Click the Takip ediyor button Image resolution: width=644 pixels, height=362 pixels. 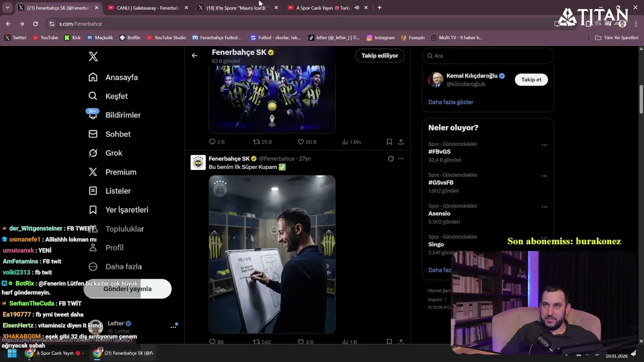point(380,55)
